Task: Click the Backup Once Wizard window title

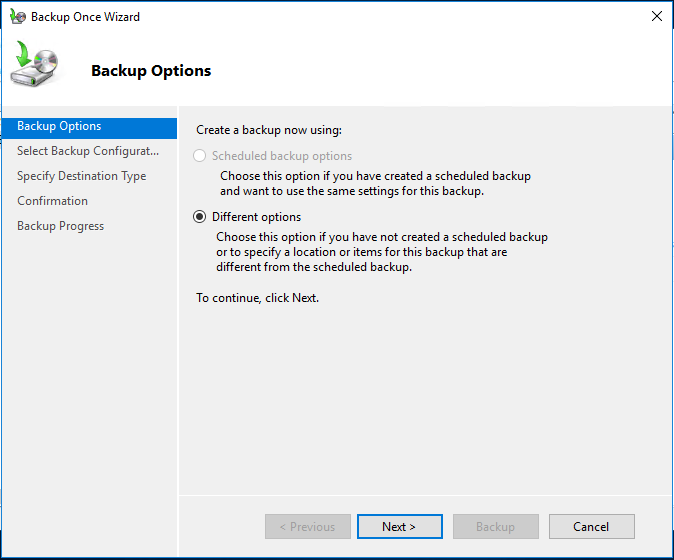Action: (86, 17)
